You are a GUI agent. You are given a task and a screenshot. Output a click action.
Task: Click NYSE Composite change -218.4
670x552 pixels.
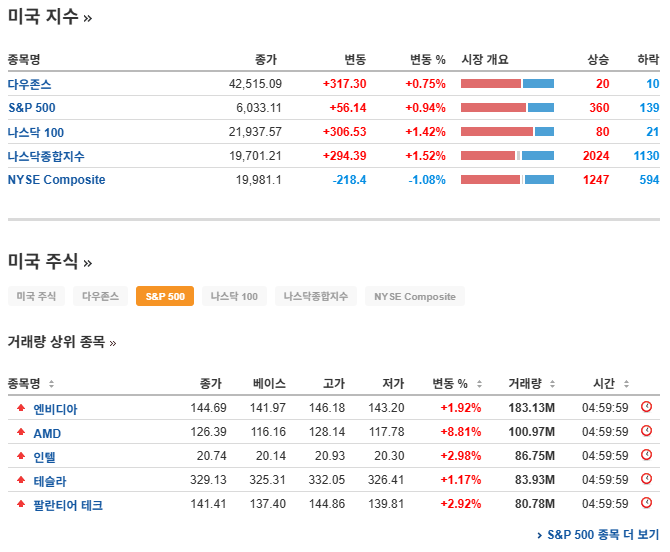click(x=349, y=180)
